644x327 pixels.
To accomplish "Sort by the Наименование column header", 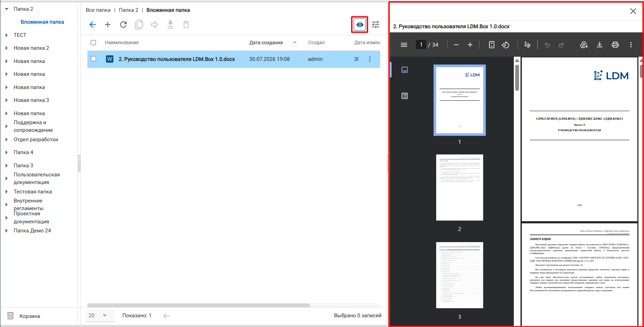I will (122, 43).
